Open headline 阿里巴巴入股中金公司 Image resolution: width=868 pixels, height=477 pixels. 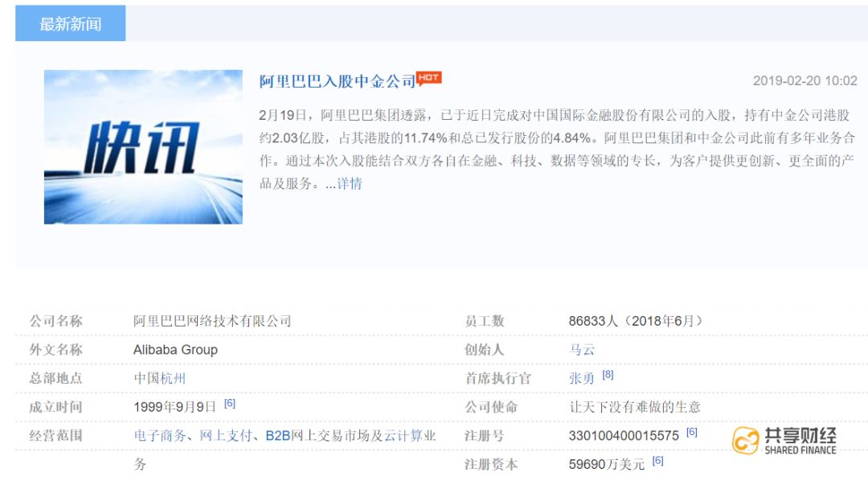click(x=337, y=81)
